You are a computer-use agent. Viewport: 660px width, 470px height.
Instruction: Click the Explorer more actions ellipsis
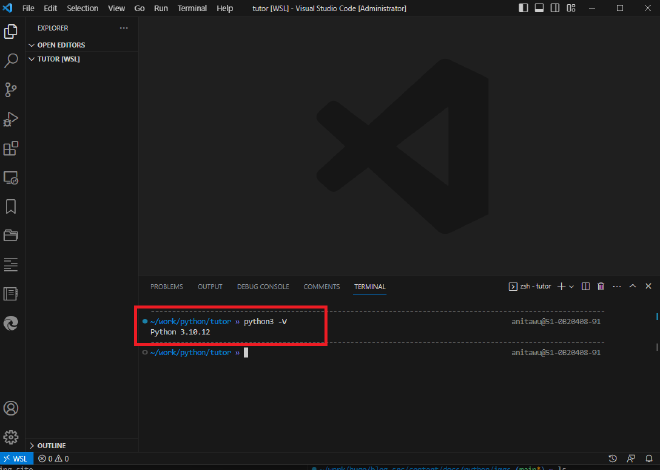[123, 28]
